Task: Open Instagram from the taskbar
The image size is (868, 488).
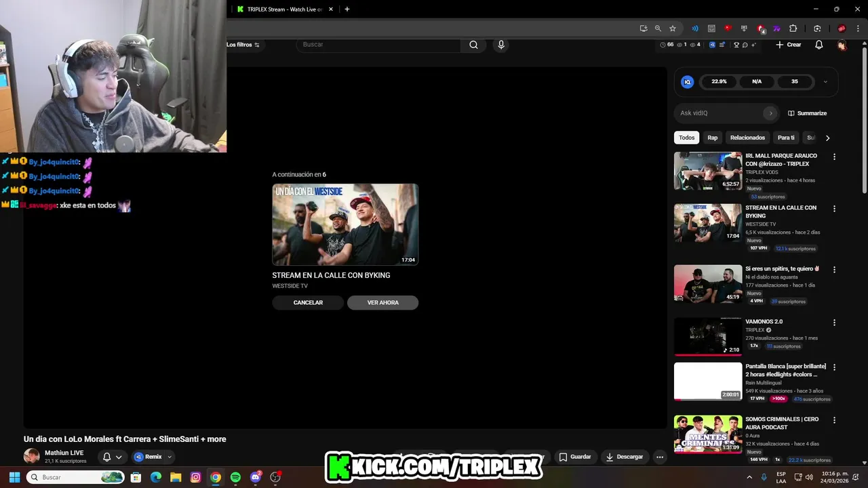Action: click(195, 477)
